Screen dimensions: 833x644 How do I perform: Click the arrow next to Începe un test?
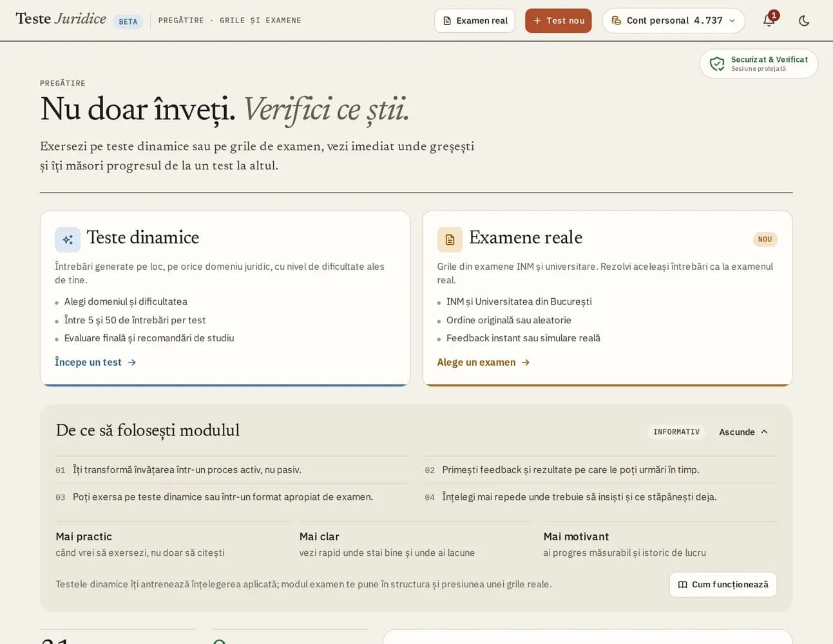point(132,363)
